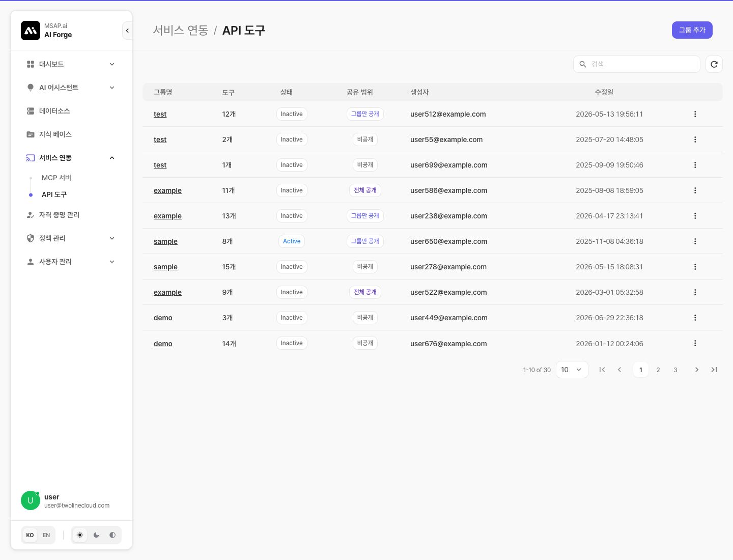Click the 1-10 of 30 count text
This screenshot has width=733, height=560.
(537, 370)
